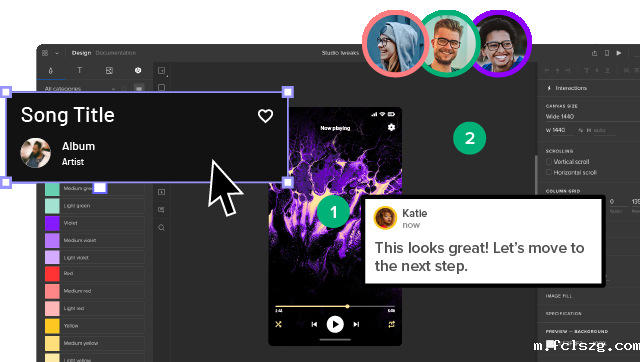Click the play button in music player
The image size is (640, 362).
335,324
